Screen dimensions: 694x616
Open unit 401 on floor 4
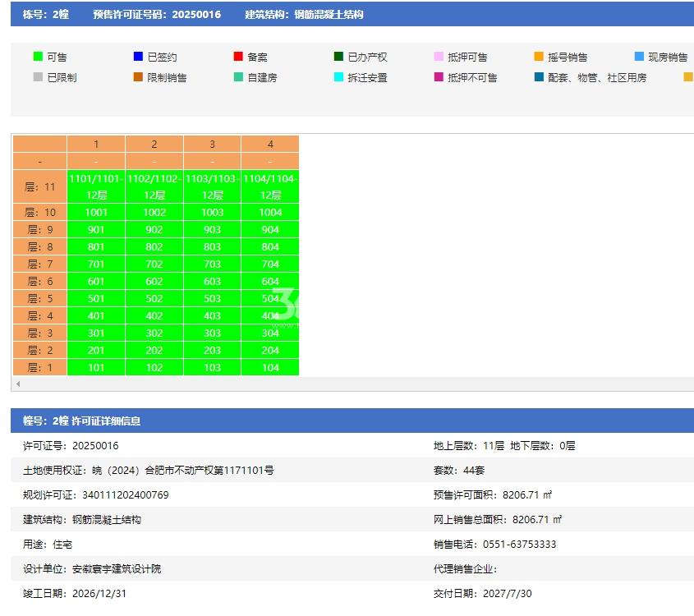tap(96, 316)
